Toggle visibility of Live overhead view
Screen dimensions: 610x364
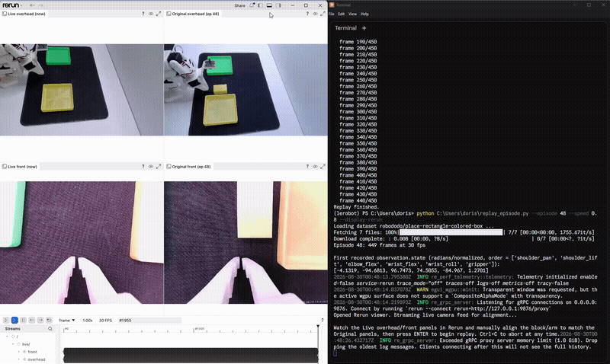(151, 14)
